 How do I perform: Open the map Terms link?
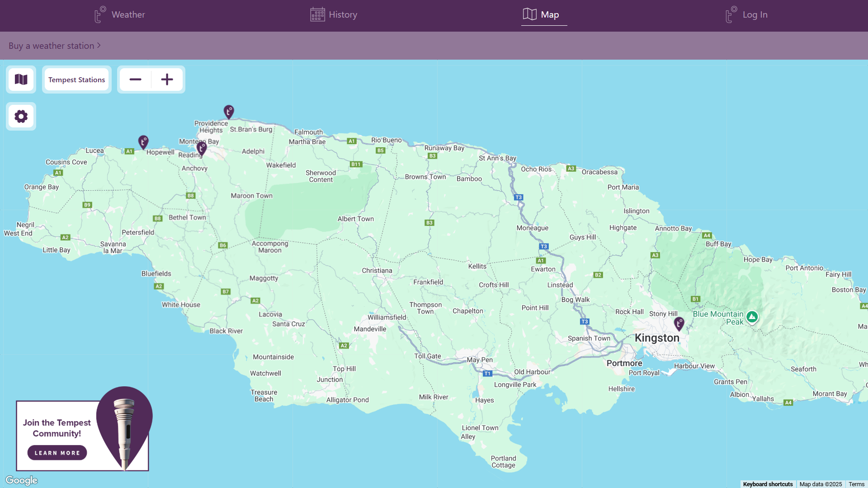(x=856, y=484)
